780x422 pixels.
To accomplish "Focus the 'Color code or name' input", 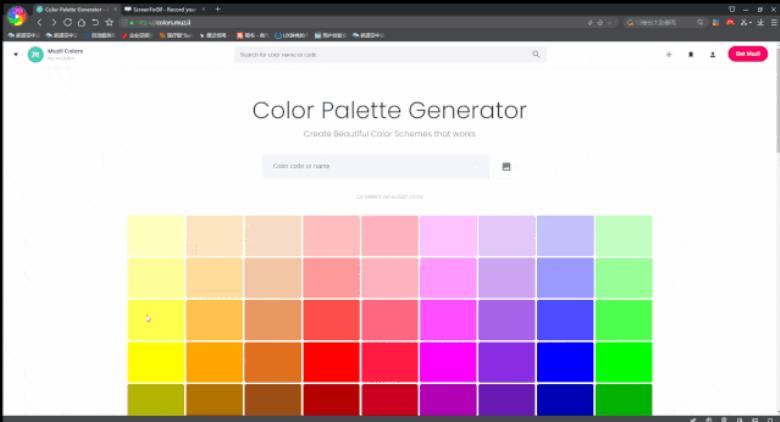I will tap(375, 166).
